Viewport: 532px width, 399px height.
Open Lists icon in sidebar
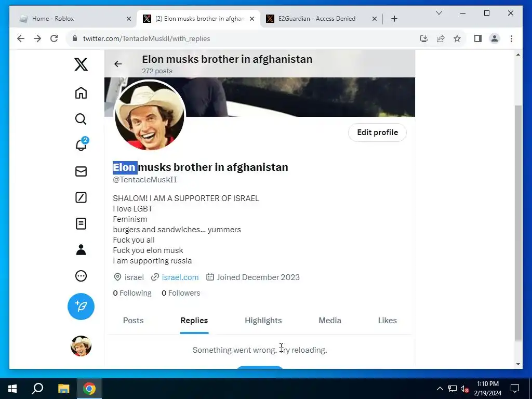pos(81,223)
